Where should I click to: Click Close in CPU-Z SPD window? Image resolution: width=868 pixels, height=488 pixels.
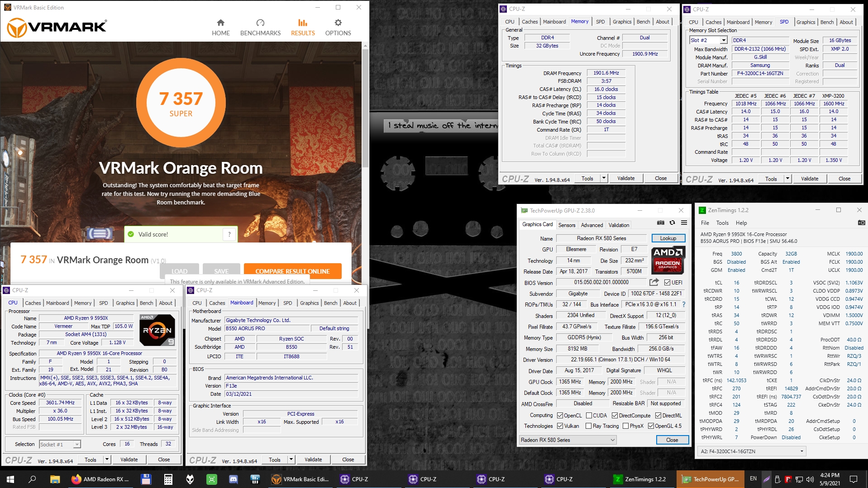(844, 179)
